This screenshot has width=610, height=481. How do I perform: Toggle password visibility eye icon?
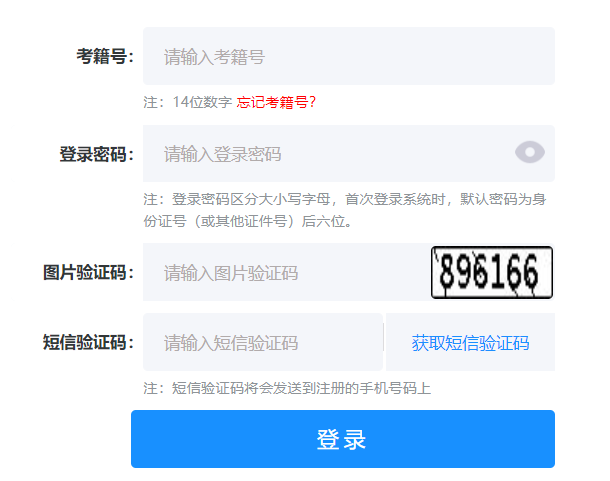click(529, 152)
